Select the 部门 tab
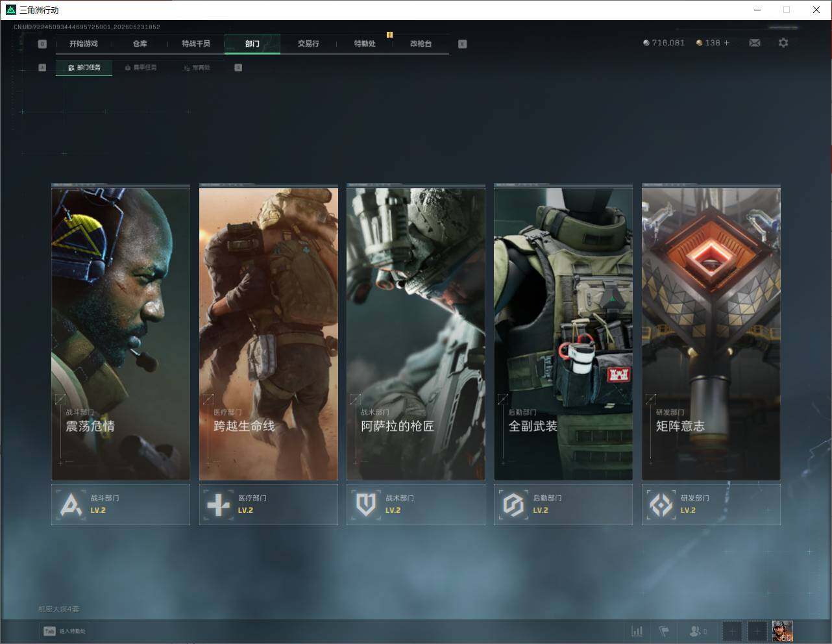This screenshot has height=644, width=832. pos(252,43)
